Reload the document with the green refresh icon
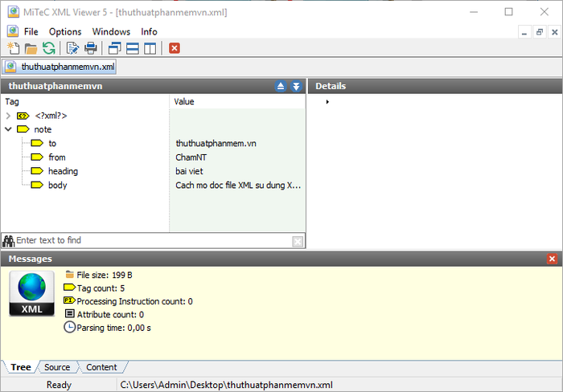Screen dimensions: 563x392 click(49, 48)
